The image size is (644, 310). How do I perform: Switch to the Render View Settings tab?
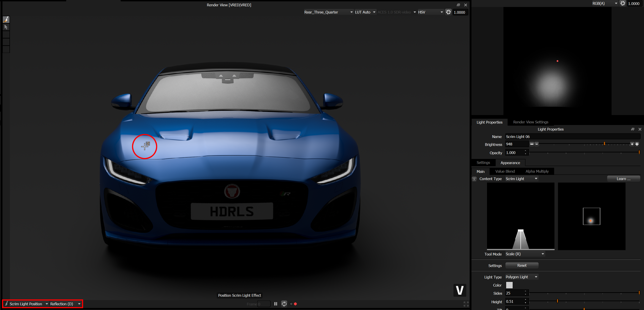click(x=530, y=122)
